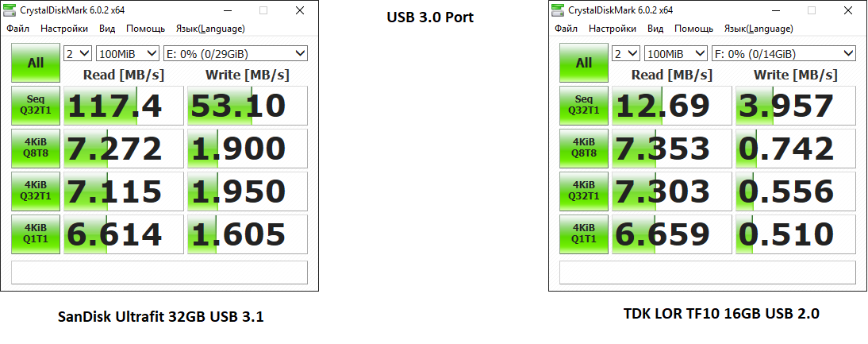Click Write [MB/s] header in TDK window

click(796, 74)
